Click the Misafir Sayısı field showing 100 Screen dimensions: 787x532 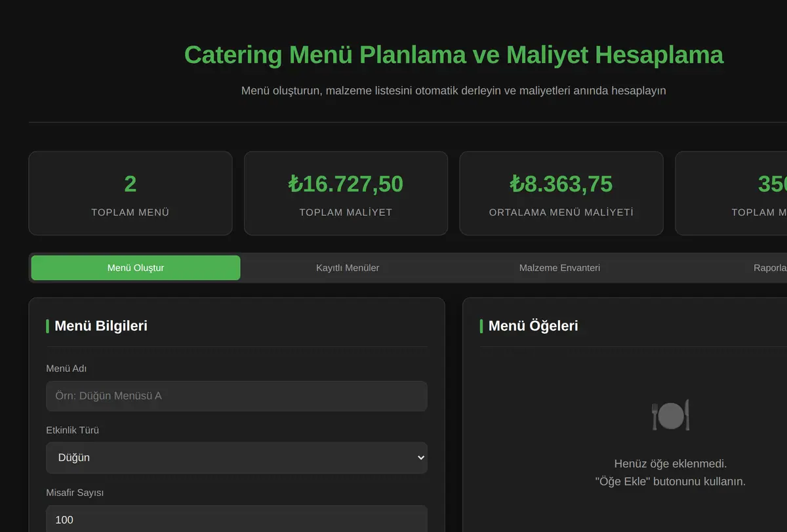237,519
